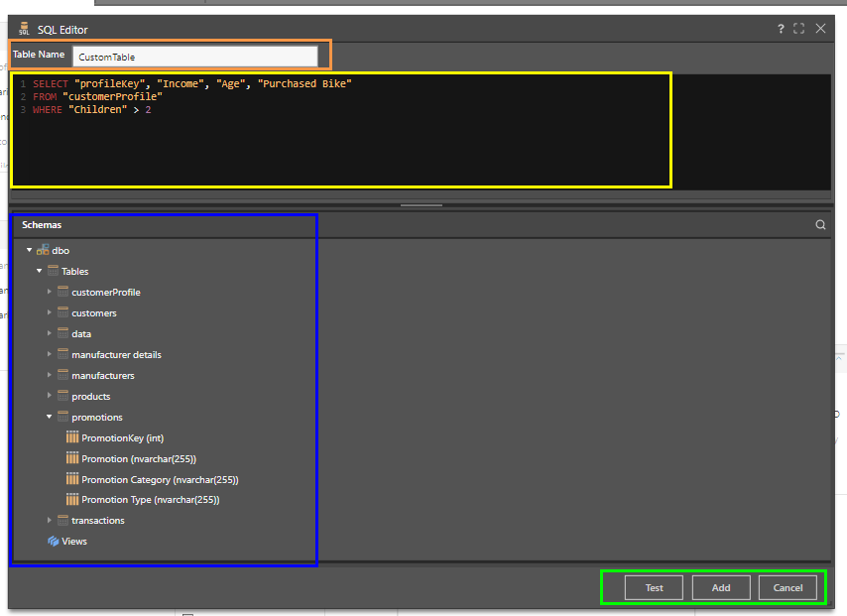Viewport: 847px width, 616px height.
Task: Click the Views icon in schema tree
Action: 54,542
